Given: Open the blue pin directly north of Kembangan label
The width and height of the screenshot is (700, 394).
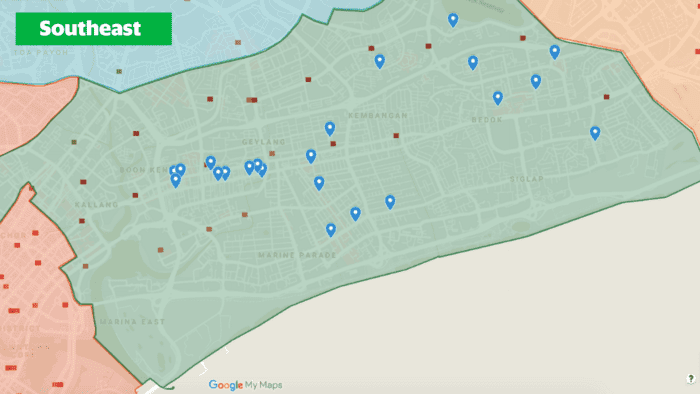Looking at the screenshot, I should click(x=379, y=61).
